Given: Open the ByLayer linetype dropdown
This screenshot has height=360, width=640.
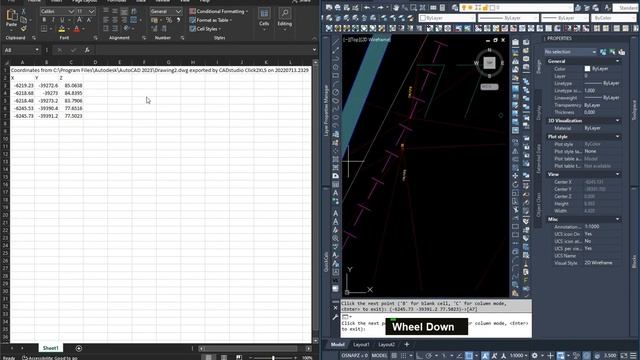Looking at the screenshot, I should click(508, 18).
